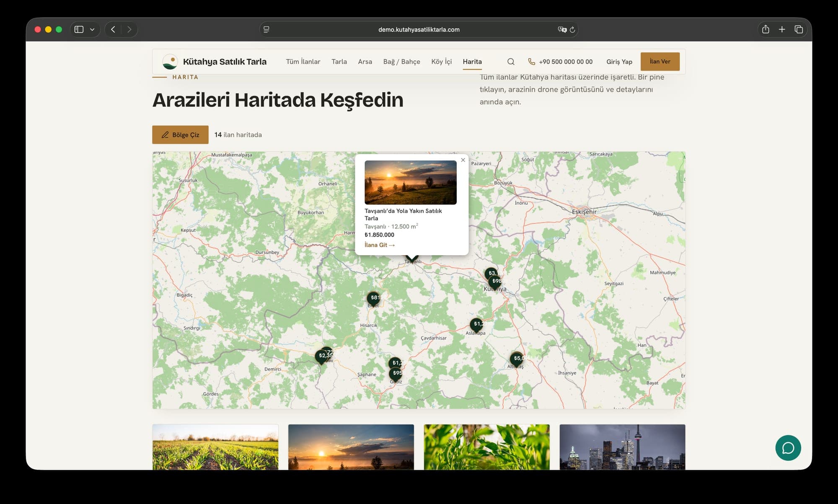
Task: Open a new tab with the plus icon
Action: [782, 29]
